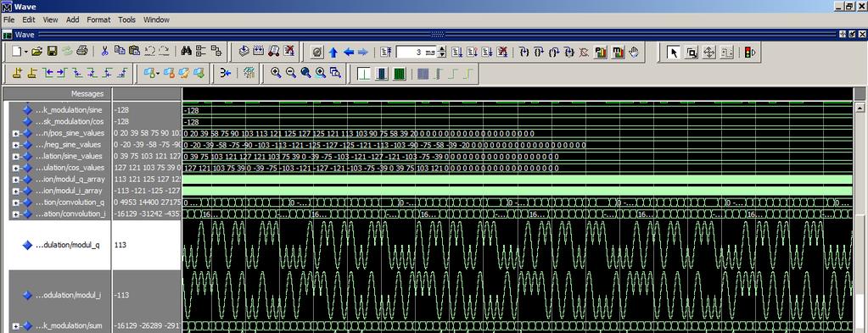Click the Break red-X simulation icon
Screen dimensions: 868x333
point(502,53)
